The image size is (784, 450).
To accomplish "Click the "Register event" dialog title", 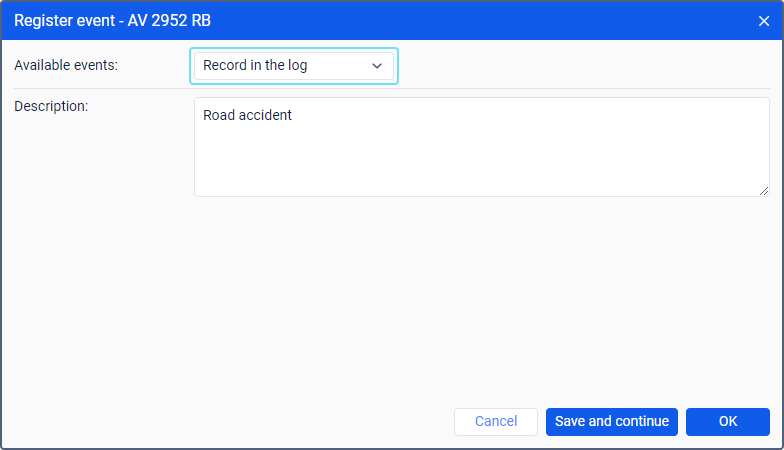I will pyautogui.click(x=66, y=20).
